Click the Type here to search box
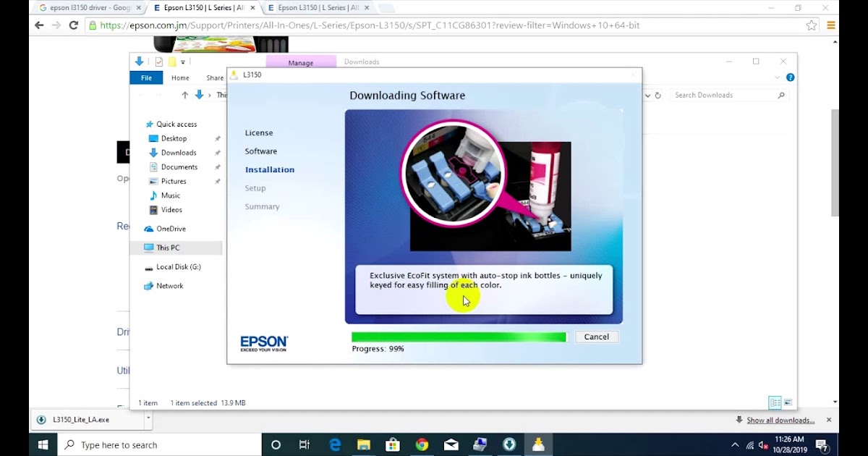The height and width of the screenshot is (456, 868). click(x=160, y=444)
